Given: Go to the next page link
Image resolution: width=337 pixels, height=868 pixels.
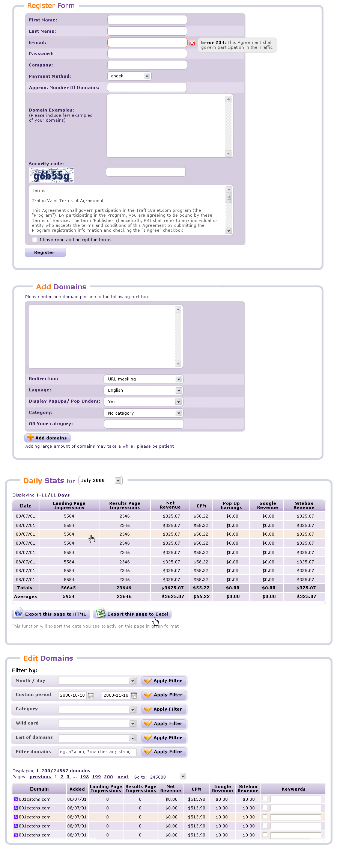Looking at the screenshot, I should point(123,777).
